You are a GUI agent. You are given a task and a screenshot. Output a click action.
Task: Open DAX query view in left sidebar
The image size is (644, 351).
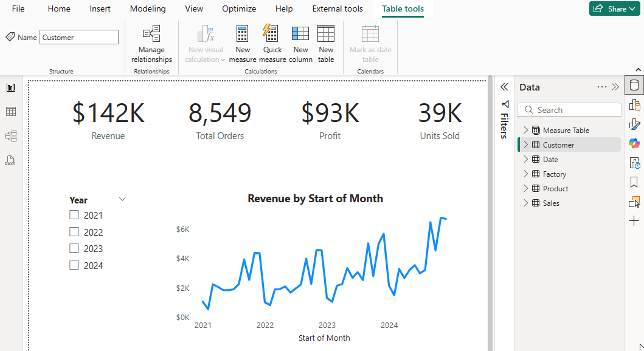[x=10, y=160]
